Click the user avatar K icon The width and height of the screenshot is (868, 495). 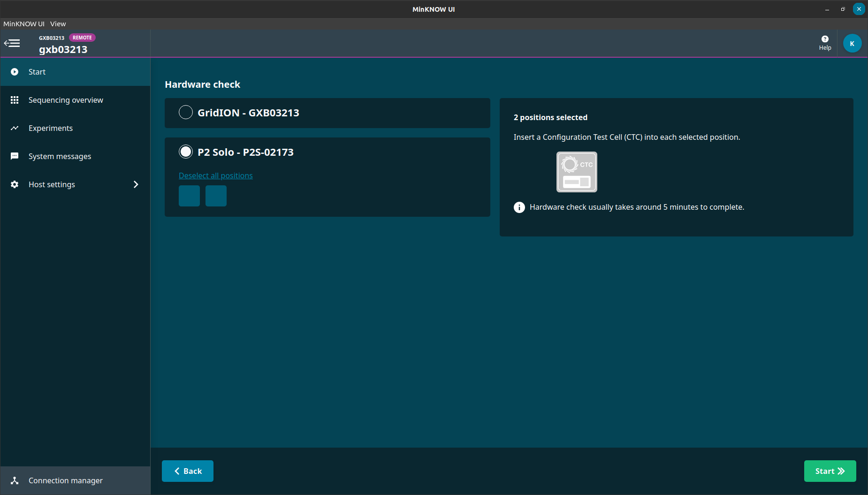tap(852, 44)
